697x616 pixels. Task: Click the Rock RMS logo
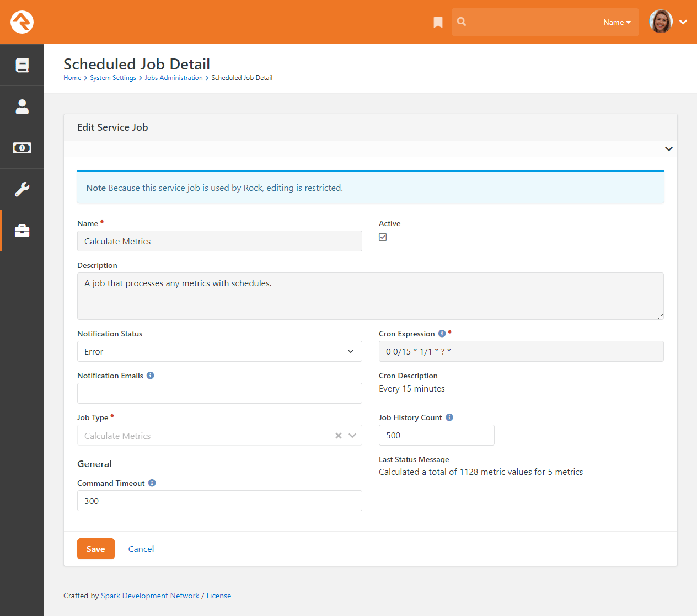(x=22, y=22)
